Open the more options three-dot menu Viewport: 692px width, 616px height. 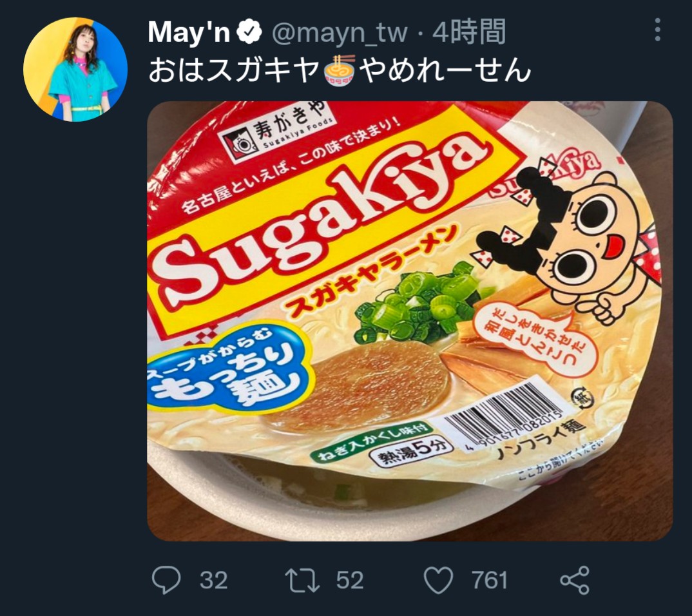click(x=657, y=30)
